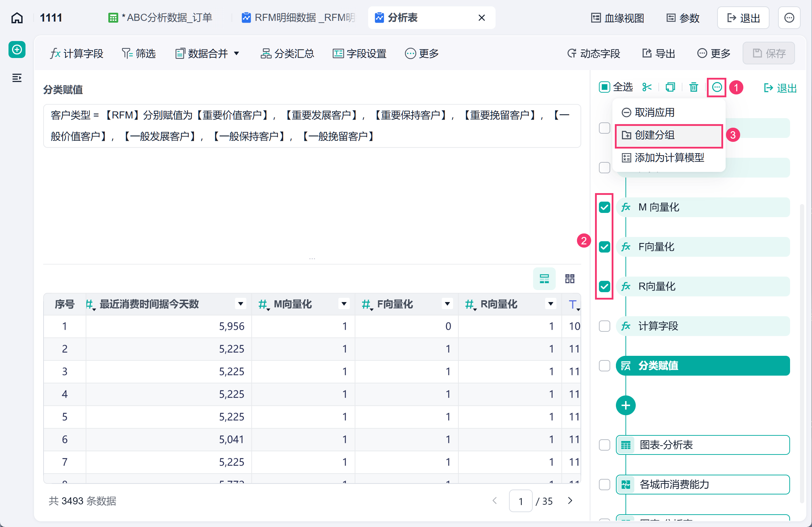Click the green add button in sidebar
This screenshot has height=527, width=812.
pyautogui.click(x=17, y=50)
